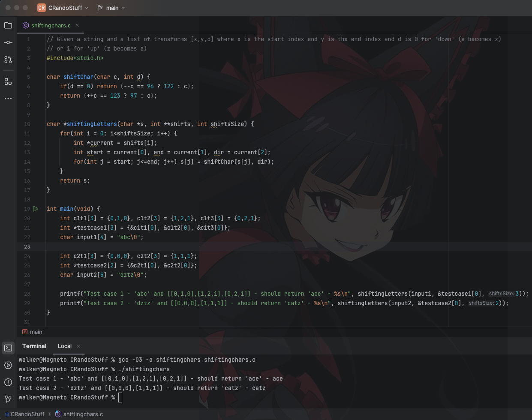Click #include<stdio.h> on line 3
The width and height of the screenshot is (532, 420).
[75, 58]
